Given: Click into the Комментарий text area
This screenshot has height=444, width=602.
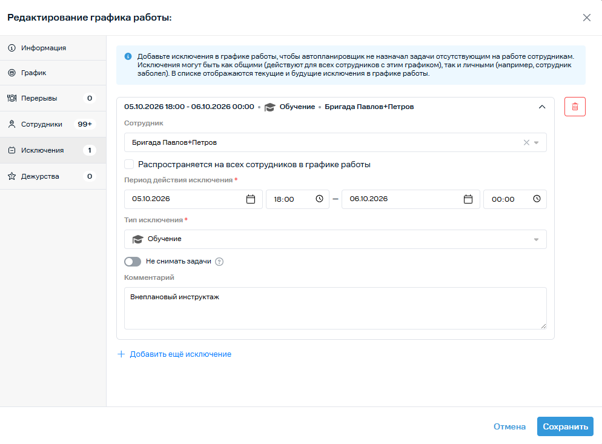Looking at the screenshot, I should pyautogui.click(x=335, y=308).
